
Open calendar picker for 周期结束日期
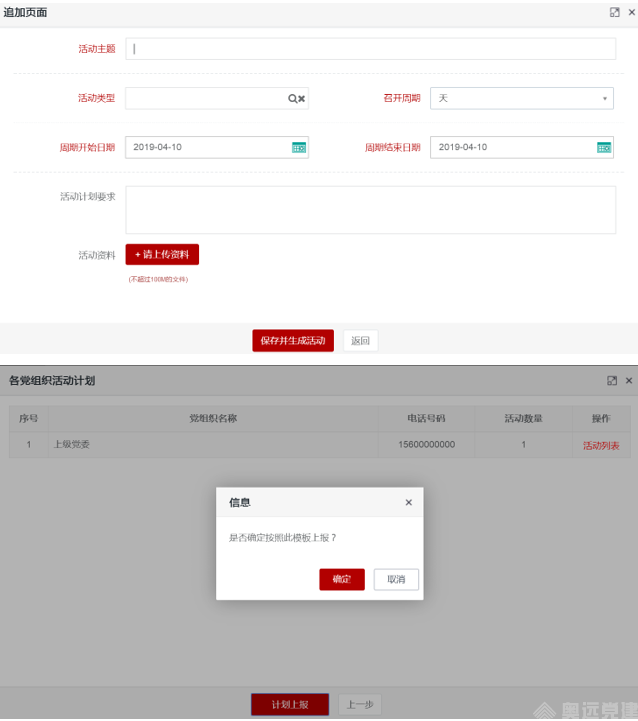click(604, 148)
